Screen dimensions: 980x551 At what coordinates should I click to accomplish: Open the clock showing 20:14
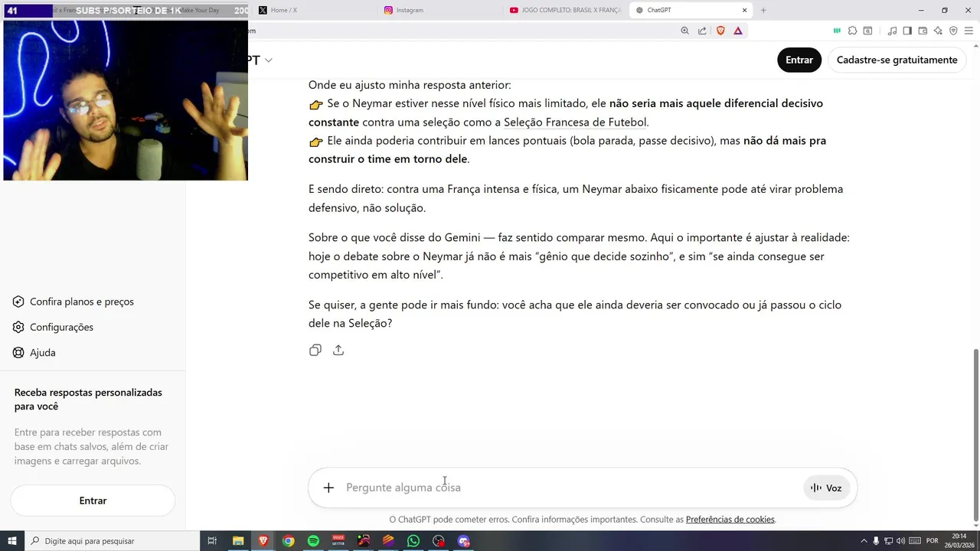click(959, 541)
